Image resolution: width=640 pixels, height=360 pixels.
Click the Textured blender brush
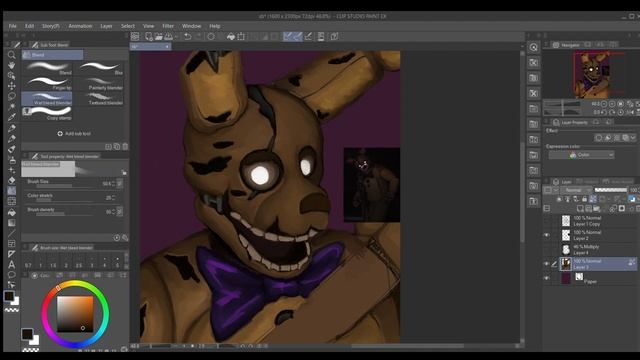tap(99, 99)
